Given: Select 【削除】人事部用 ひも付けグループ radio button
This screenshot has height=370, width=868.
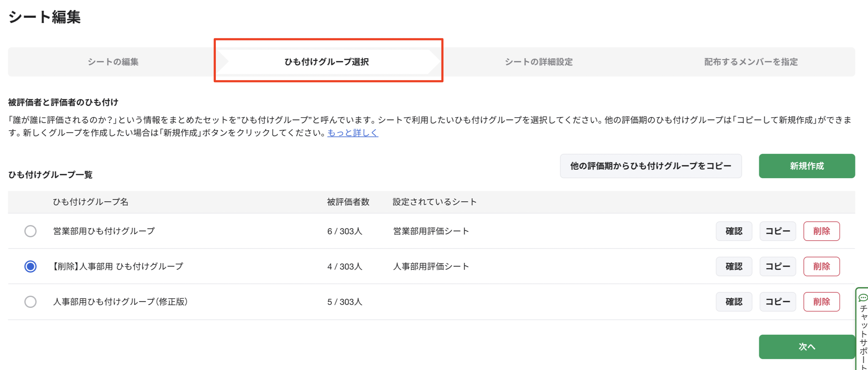Looking at the screenshot, I should pos(30,266).
